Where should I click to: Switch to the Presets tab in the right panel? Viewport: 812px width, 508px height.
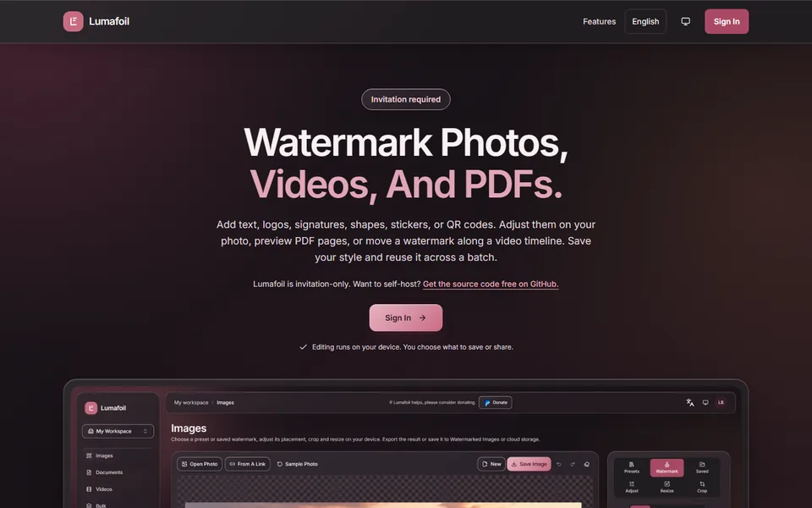(x=631, y=467)
